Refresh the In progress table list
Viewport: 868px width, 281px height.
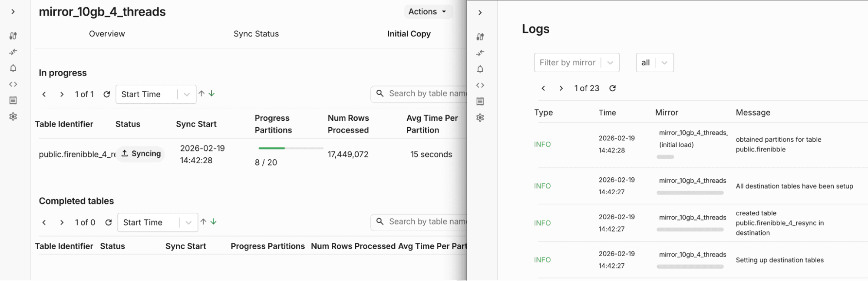(x=106, y=94)
